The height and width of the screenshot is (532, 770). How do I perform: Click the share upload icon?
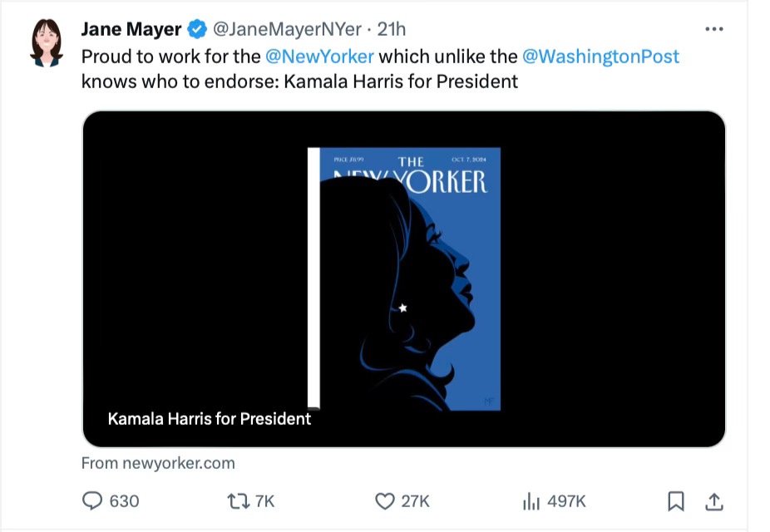click(x=714, y=500)
